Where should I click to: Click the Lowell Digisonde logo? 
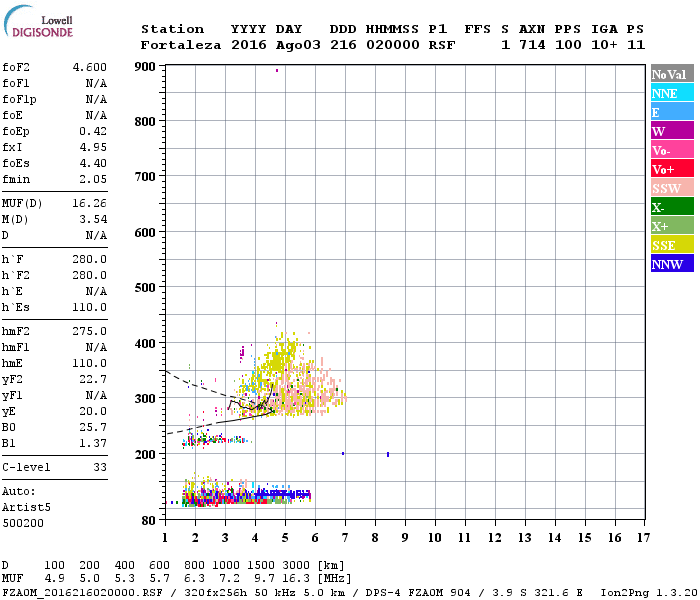[38, 22]
